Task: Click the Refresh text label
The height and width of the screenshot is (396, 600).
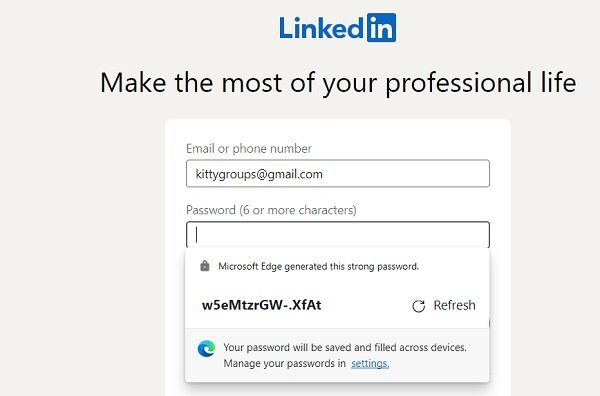Action: point(454,305)
